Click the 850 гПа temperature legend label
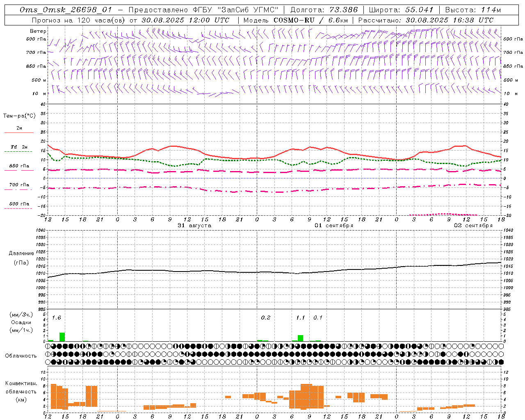 pos(19,166)
